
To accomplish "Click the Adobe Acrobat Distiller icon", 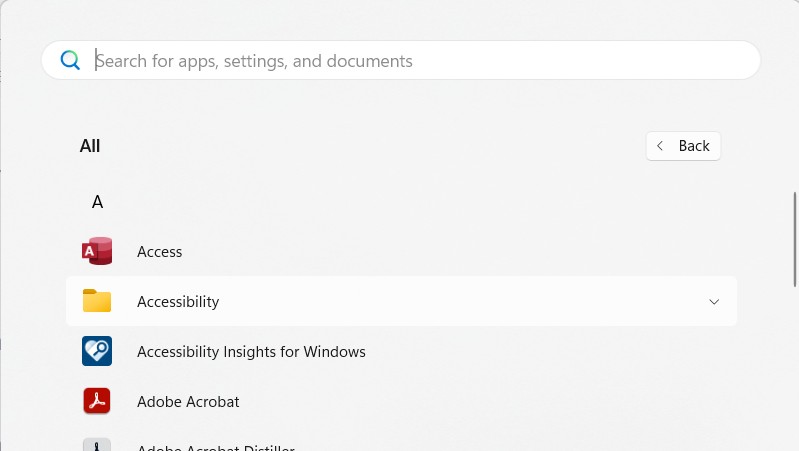I will 97,445.
